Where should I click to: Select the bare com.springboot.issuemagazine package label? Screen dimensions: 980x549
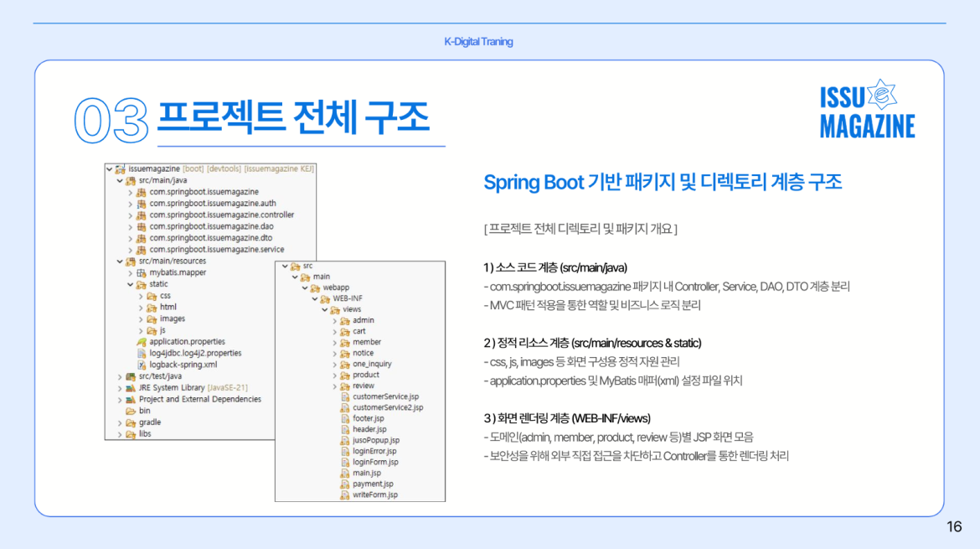pyautogui.click(x=204, y=192)
